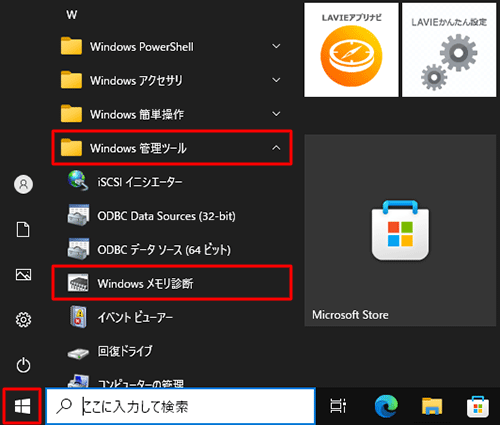Open Pictures from the Start sidebar

point(23,275)
